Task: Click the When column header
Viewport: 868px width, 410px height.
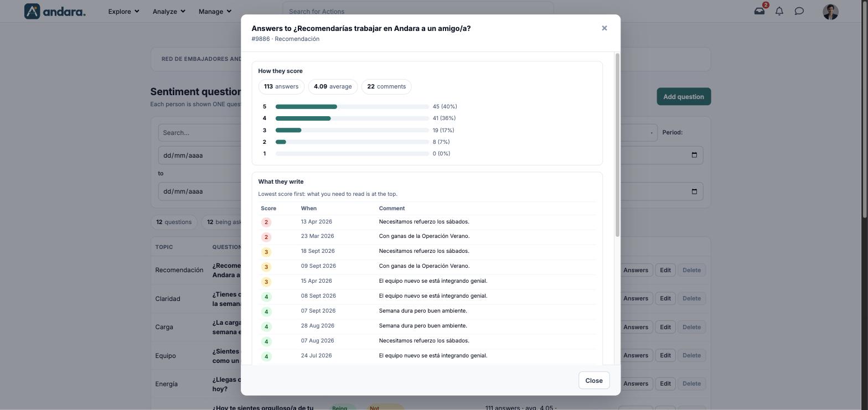Action: 309,209
